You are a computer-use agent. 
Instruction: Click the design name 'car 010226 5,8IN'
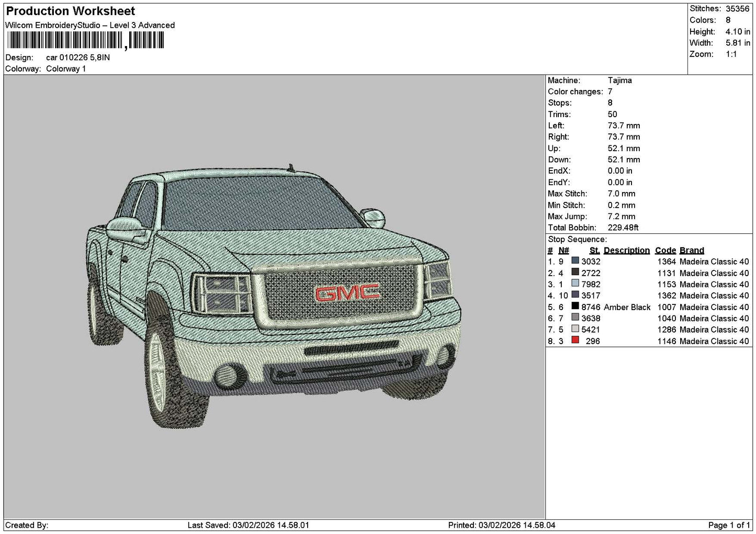click(78, 58)
